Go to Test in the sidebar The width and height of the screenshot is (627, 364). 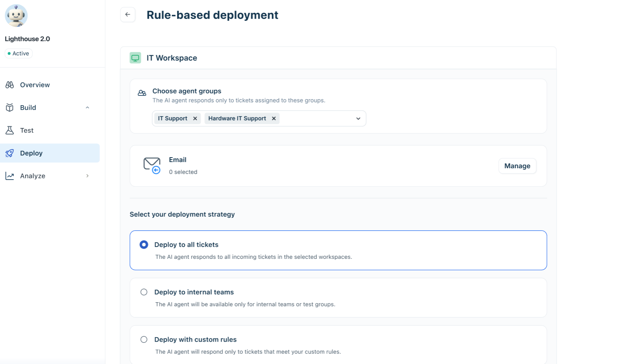50,130
